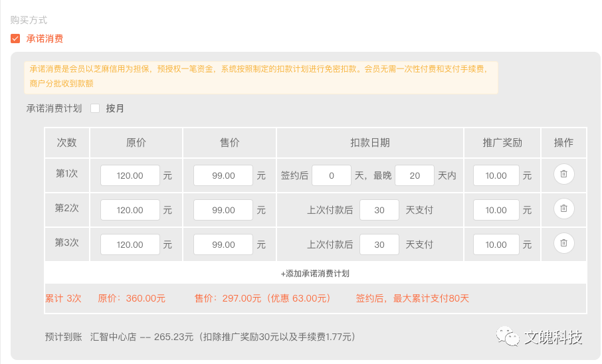
Task: Click the 售价 column header
Action: point(230,143)
